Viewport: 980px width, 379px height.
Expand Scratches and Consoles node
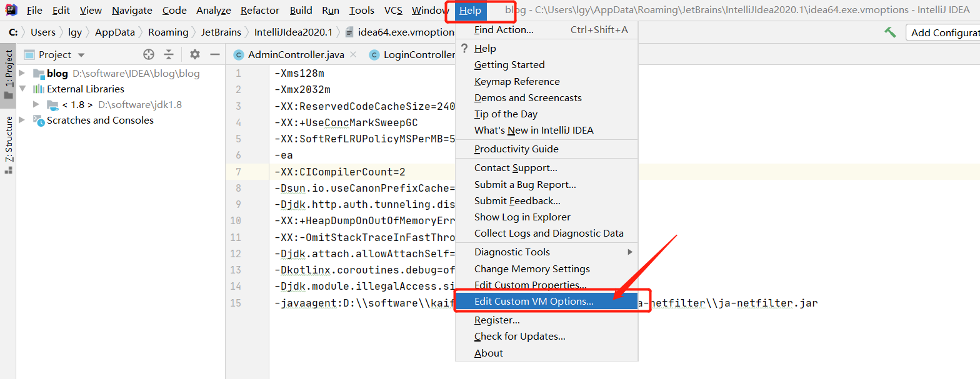click(x=23, y=121)
